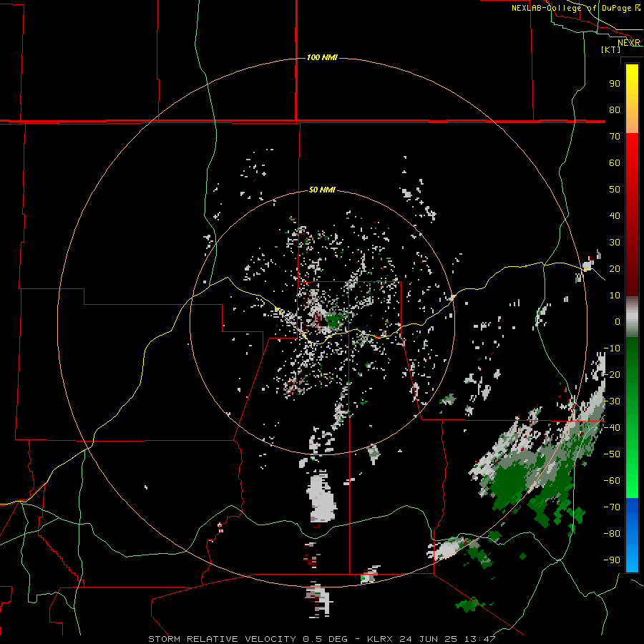Screen dimensions: 644x644
Task: Click the 20 value on the velocity scale
Action: [615, 269]
